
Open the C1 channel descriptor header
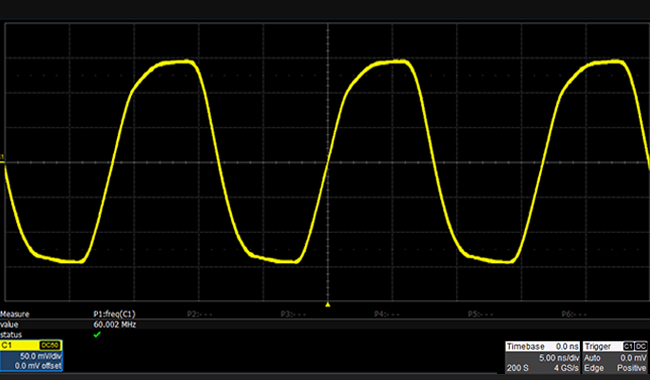[x=31, y=346]
